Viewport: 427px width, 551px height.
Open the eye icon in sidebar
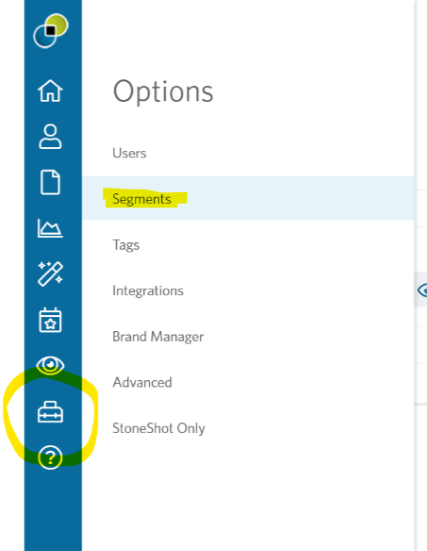tap(50, 365)
